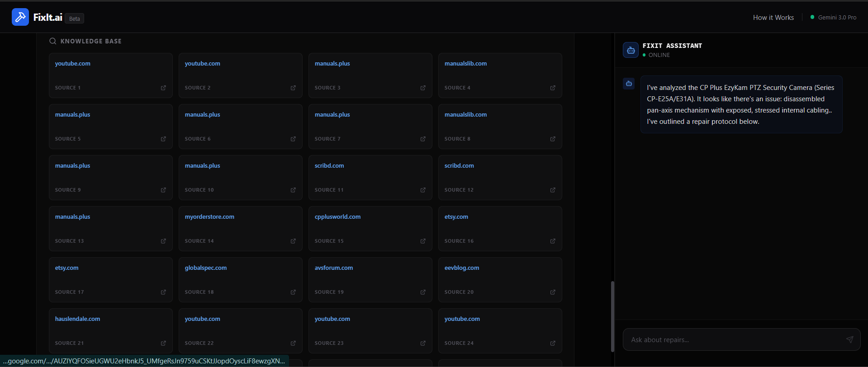
Task: Open external link icon for Source 11
Action: coord(423,190)
